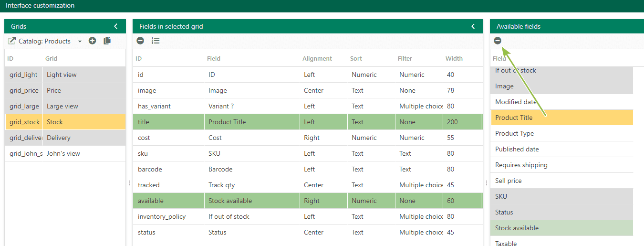Click minus icon in Available fields toolbar
Viewport: 644px width, 246px height.
tap(498, 41)
